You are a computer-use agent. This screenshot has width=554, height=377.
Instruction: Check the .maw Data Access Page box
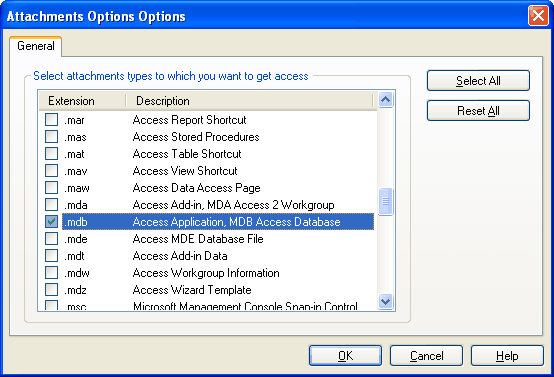point(51,188)
